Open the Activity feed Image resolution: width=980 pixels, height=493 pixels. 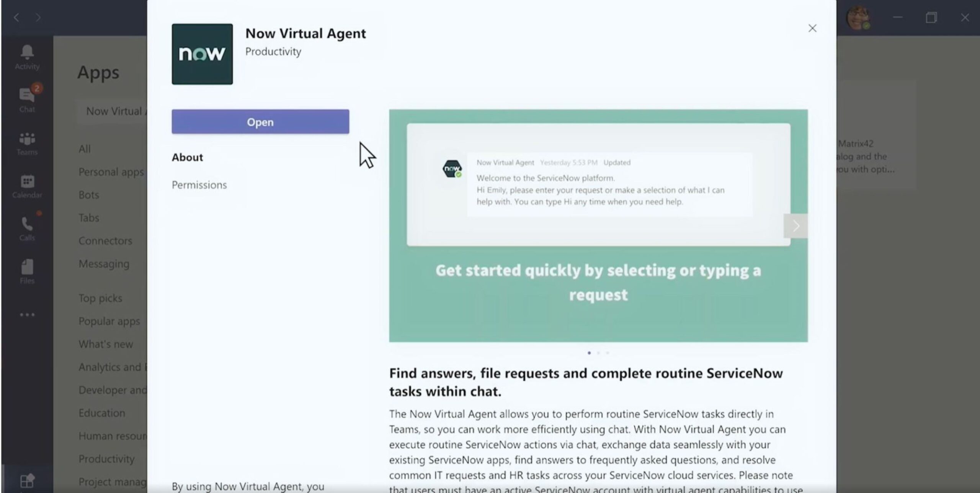(x=26, y=57)
